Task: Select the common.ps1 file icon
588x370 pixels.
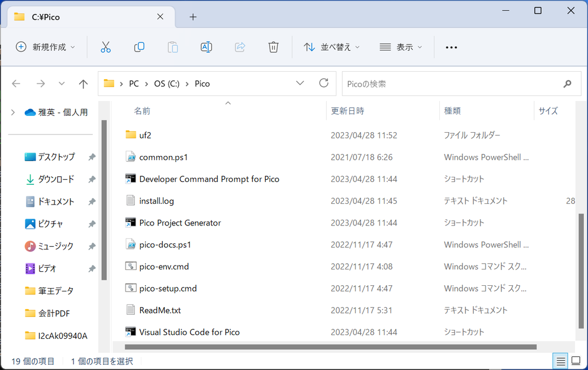Action: [131, 156]
